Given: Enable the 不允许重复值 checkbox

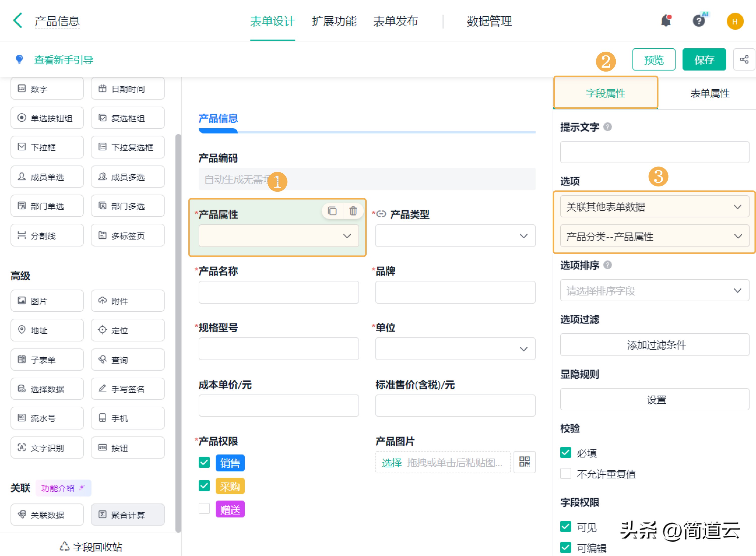Looking at the screenshot, I should coord(565,474).
